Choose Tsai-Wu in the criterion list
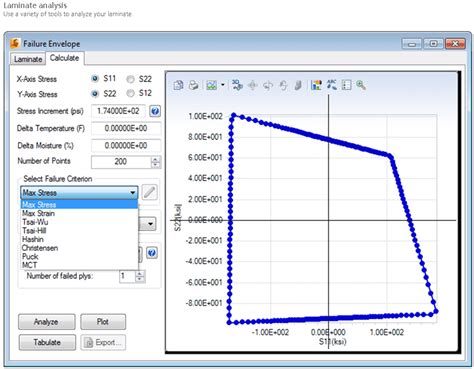This screenshot has height=369, width=474. coord(79,222)
